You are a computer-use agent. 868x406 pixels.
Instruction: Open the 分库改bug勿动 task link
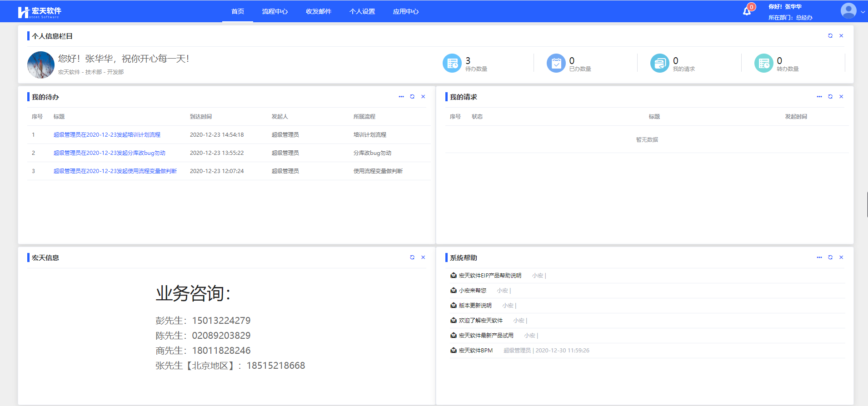click(x=109, y=153)
